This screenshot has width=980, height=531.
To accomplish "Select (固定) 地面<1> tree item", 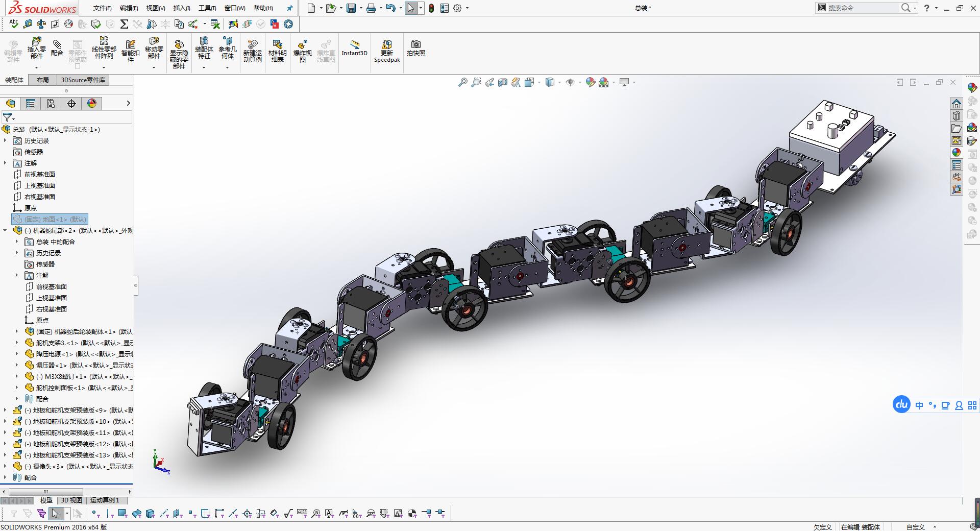I will pyautogui.click(x=50, y=219).
